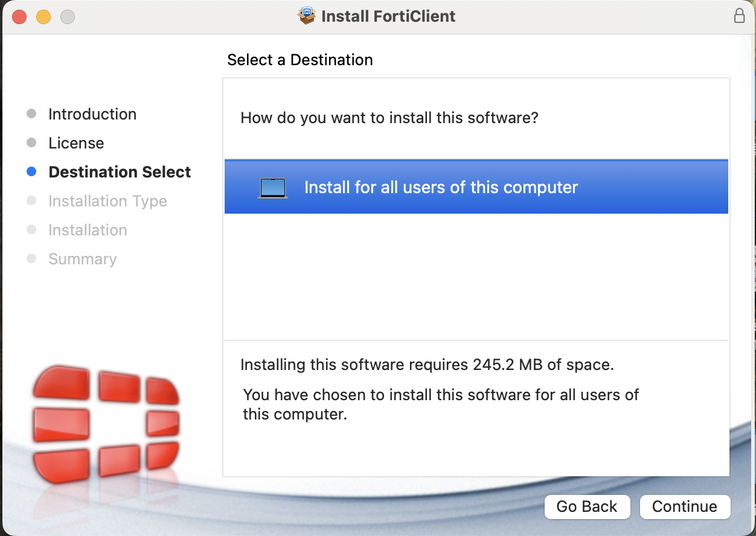Select Install for all users of this computer
Viewport: 756px width, 536px height.
pyautogui.click(x=441, y=188)
